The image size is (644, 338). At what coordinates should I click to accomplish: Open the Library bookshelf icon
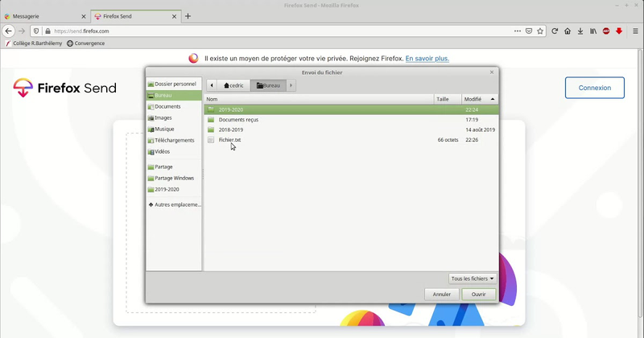[x=593, y=31]
